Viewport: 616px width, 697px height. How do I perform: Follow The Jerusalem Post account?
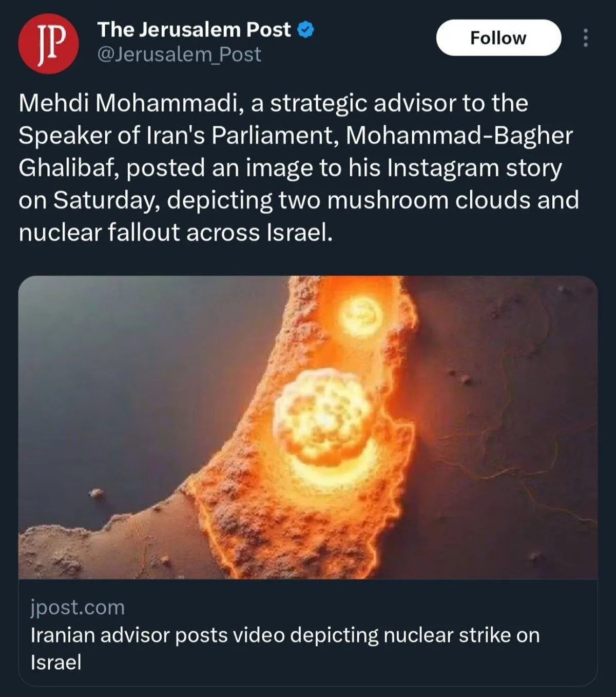(498, 38)
